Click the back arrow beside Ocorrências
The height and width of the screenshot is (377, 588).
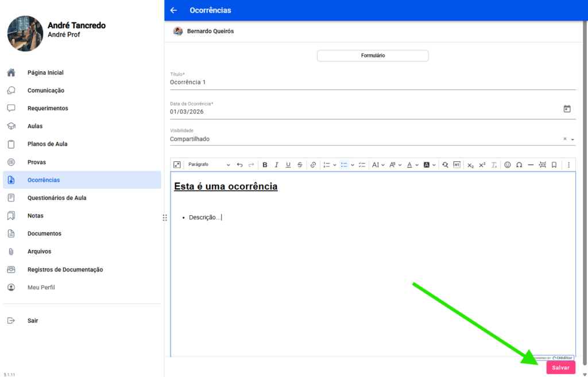(174, 10)
